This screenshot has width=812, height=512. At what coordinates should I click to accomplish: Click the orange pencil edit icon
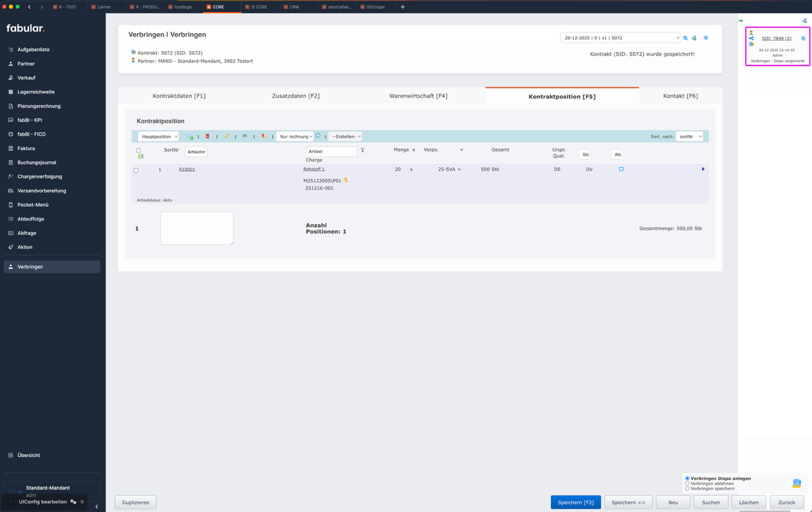[x=227, y=136]
